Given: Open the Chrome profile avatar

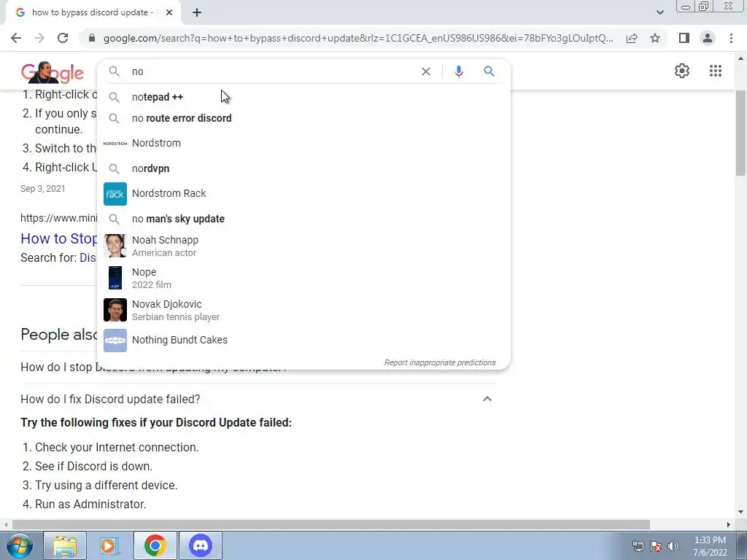Looking at the screenshot, I should tap(708, 38).
